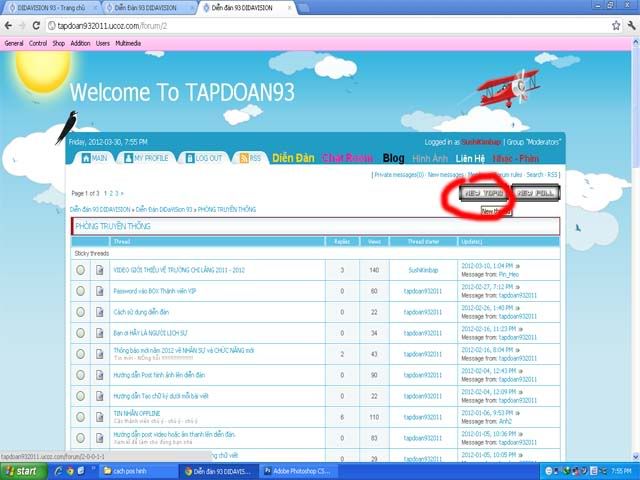The width and height of the screenshot is (640, 480).
Task: Open thread 'Thông báo mới năm 2012'
Action: click(x=184, y=351)
